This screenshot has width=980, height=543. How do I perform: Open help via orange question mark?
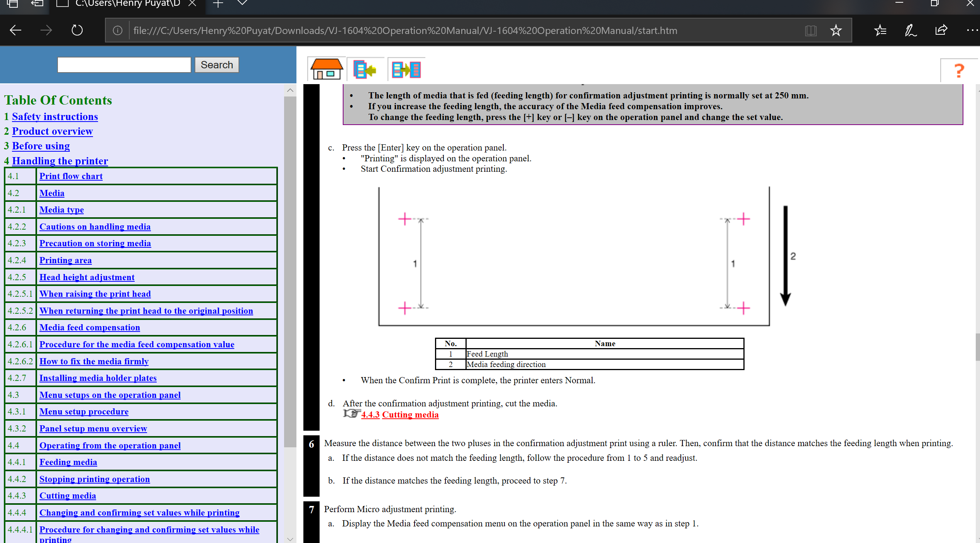click(959, 70)
